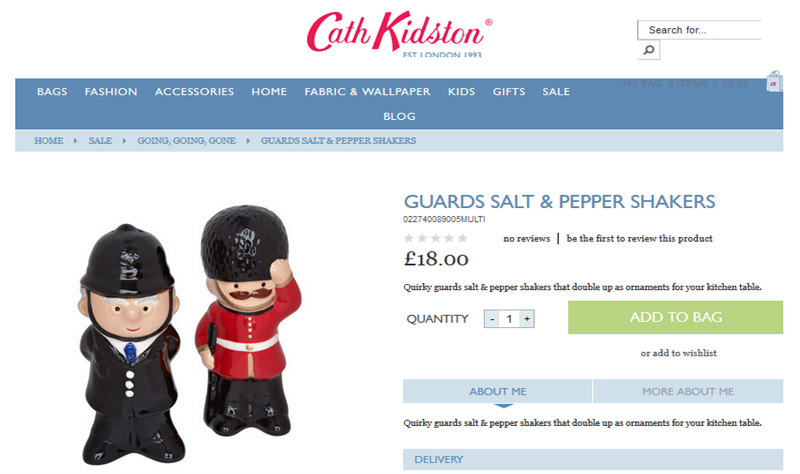Click the star rating icons

coord(436,238)
